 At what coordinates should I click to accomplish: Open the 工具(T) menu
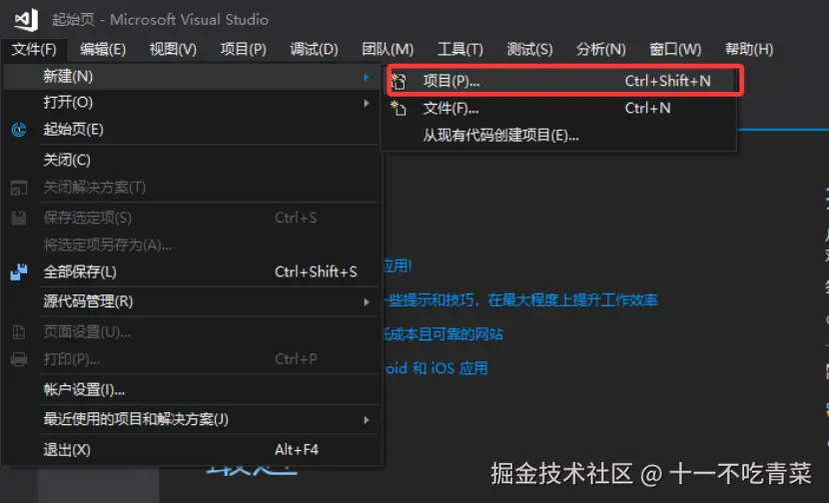460,50
